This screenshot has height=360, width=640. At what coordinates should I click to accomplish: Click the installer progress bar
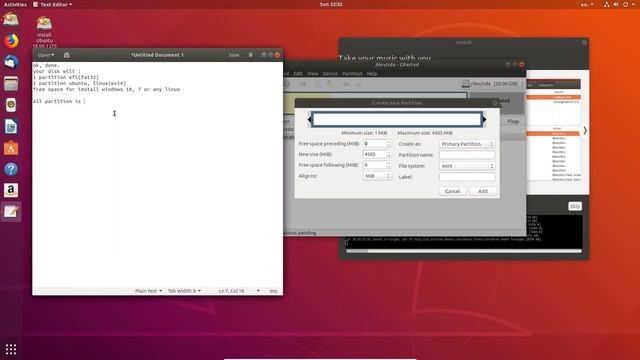[x=464, y=251]
